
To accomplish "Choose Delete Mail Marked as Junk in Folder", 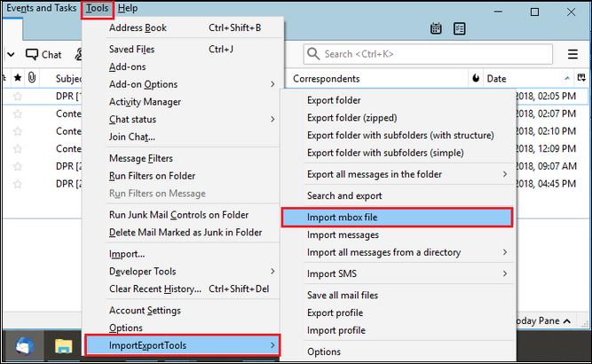I will tap(183, 233).
